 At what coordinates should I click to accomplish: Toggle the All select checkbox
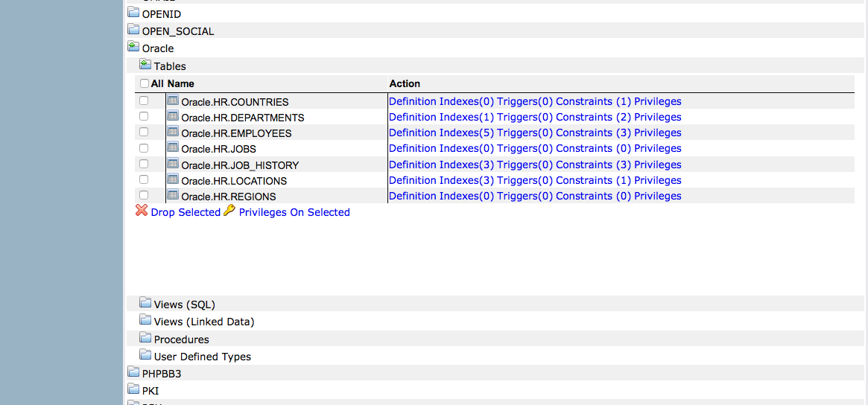click(x=145, y=83)
